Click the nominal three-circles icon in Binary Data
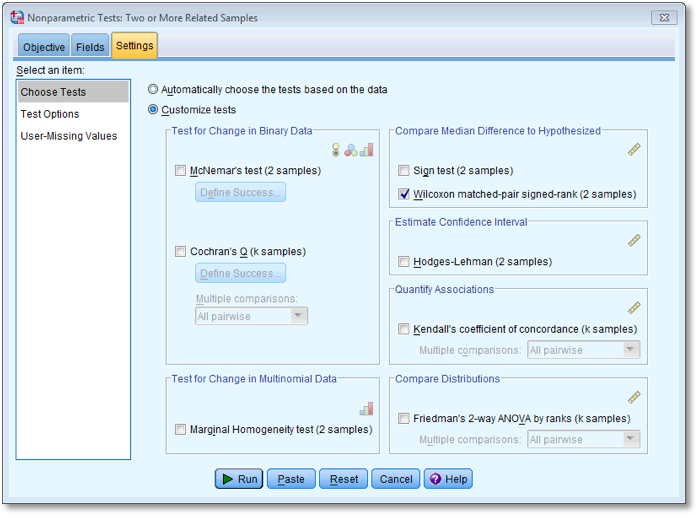 pyautogui.click(x=351, y=150)
